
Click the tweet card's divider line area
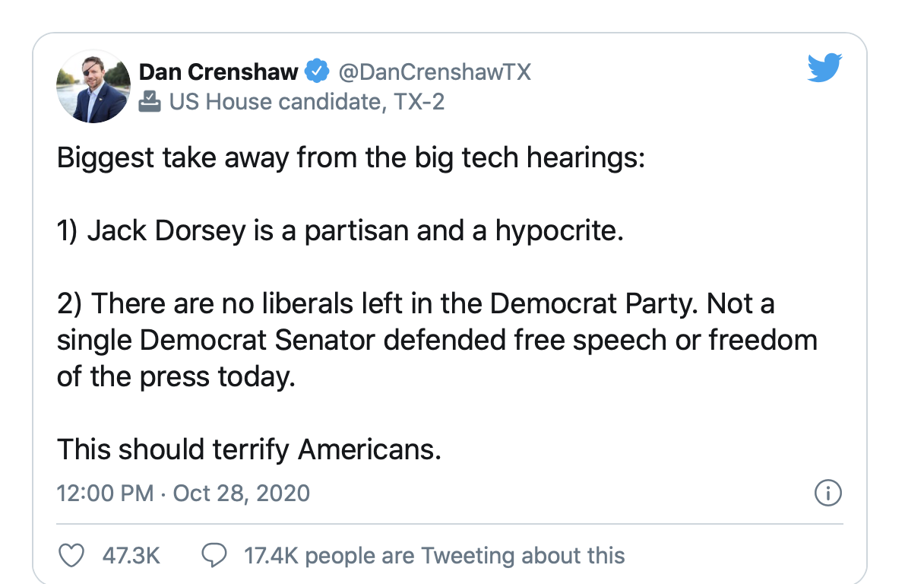pos(450,523)
